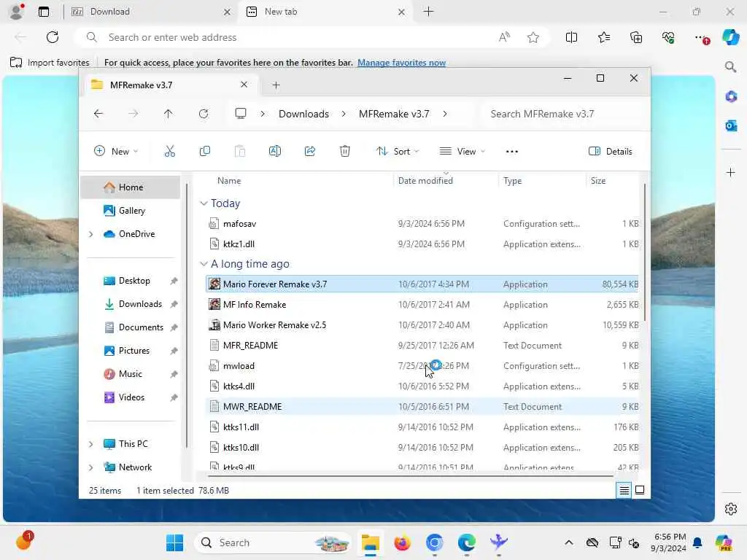Screen dimensions: 747x560
Task: Add a new File Explorer tab
Action: click(276, 85)
